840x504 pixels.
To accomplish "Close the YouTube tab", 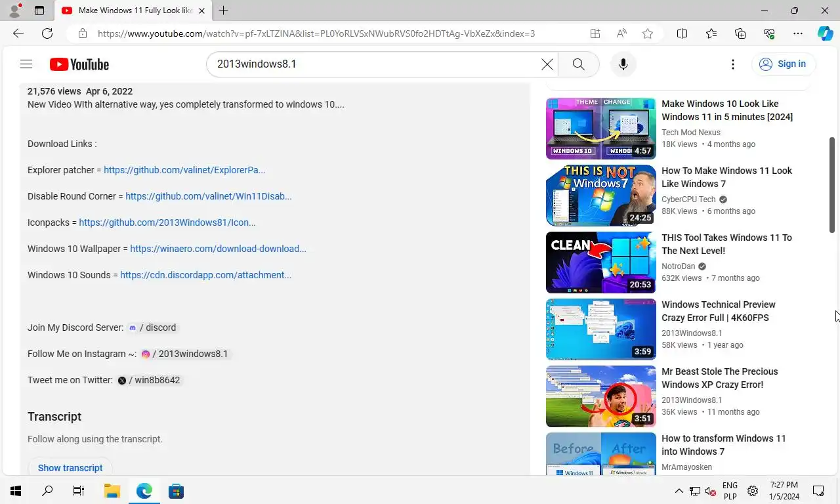I will pos(201,10).
